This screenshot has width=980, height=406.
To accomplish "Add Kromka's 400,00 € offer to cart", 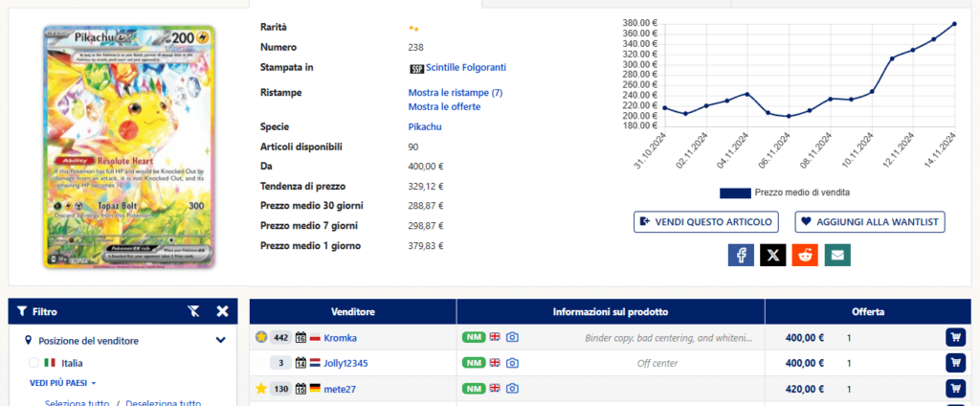I will pos(954,337).
